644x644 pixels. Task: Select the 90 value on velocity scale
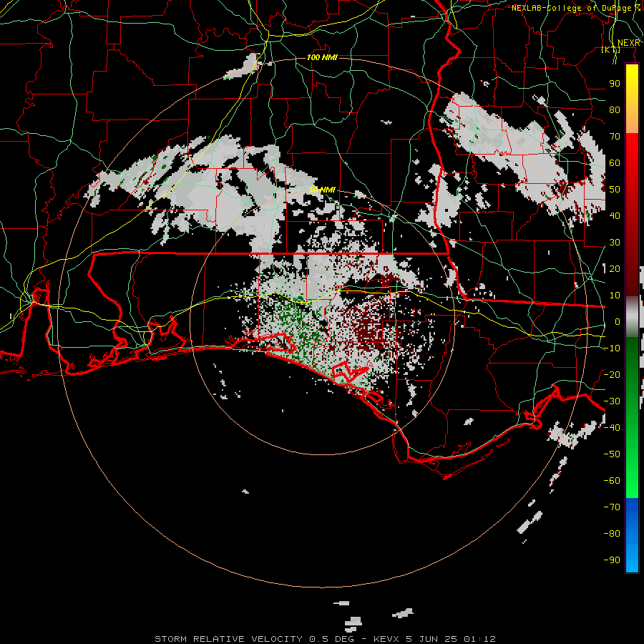click(x=615, y=84)
